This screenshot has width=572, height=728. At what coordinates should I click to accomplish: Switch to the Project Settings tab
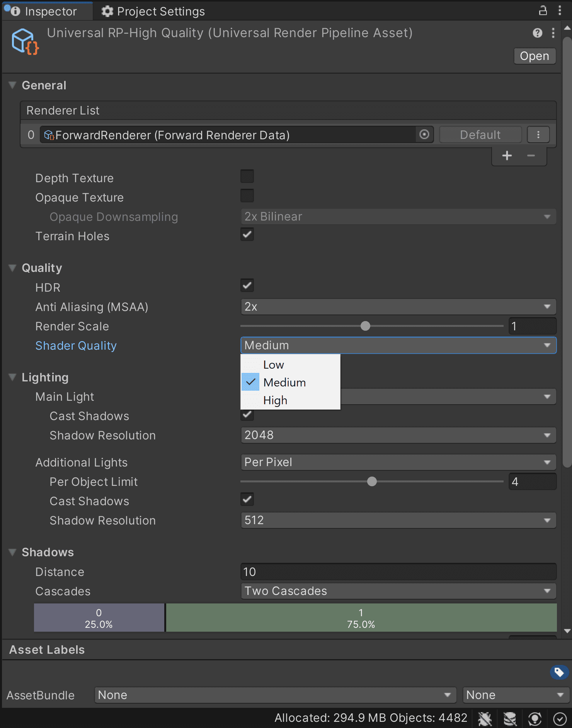pos(153,11)
